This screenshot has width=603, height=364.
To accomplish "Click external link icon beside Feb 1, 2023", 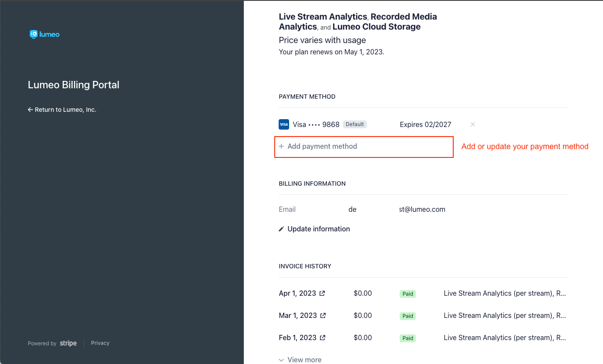I will pyautogui.click(x=323, y=338).
